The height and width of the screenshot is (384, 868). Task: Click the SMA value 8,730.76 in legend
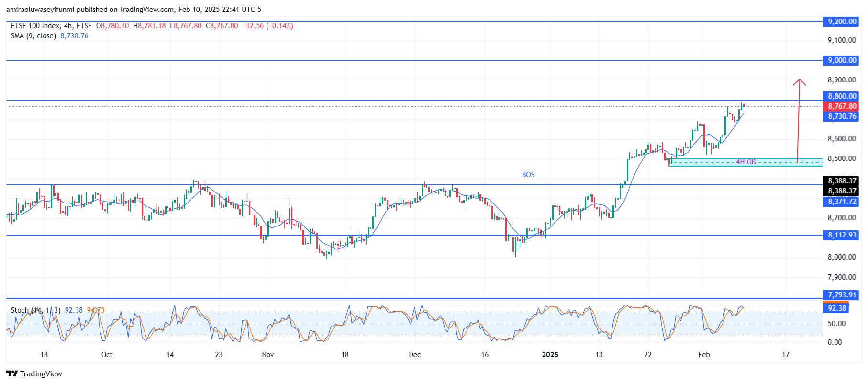coord(74,36)
